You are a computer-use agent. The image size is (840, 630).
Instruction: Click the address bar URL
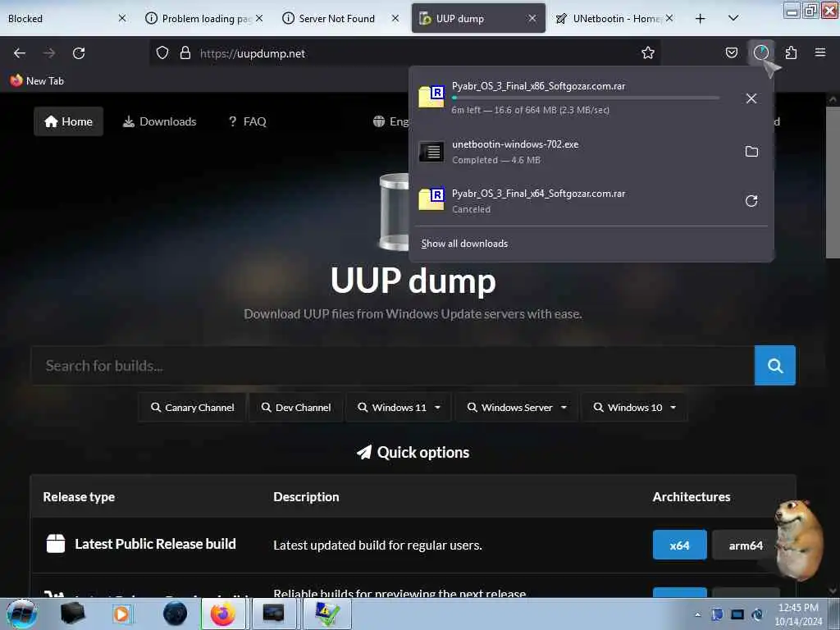point(253,53)
